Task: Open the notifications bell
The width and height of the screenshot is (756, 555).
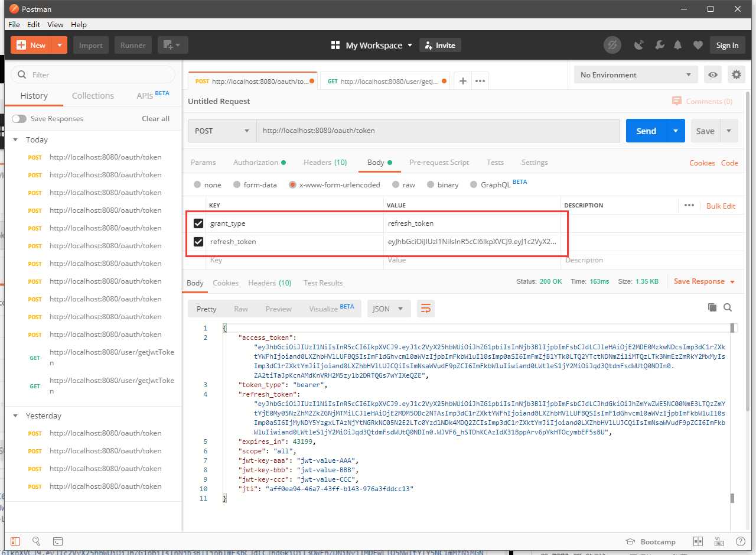Action: [679, 45]
